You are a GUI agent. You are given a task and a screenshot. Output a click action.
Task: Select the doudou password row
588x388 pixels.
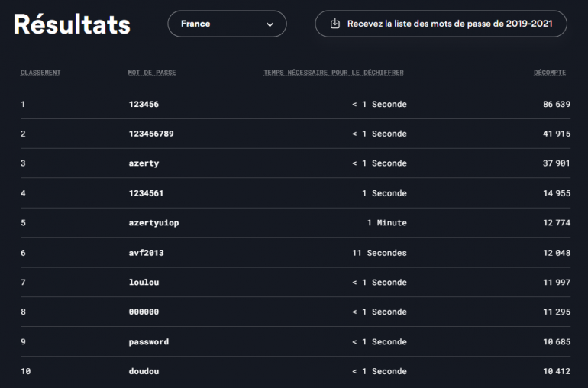pos(144,371)
